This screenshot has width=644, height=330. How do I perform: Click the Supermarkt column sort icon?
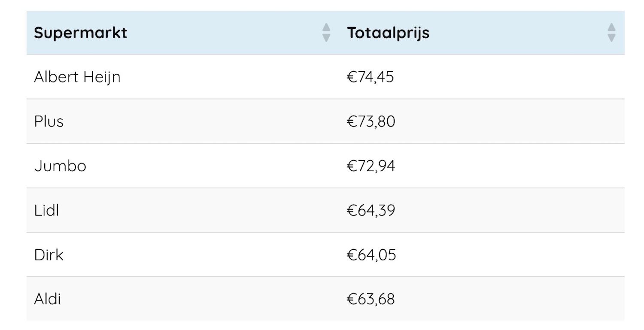[326, 33]
